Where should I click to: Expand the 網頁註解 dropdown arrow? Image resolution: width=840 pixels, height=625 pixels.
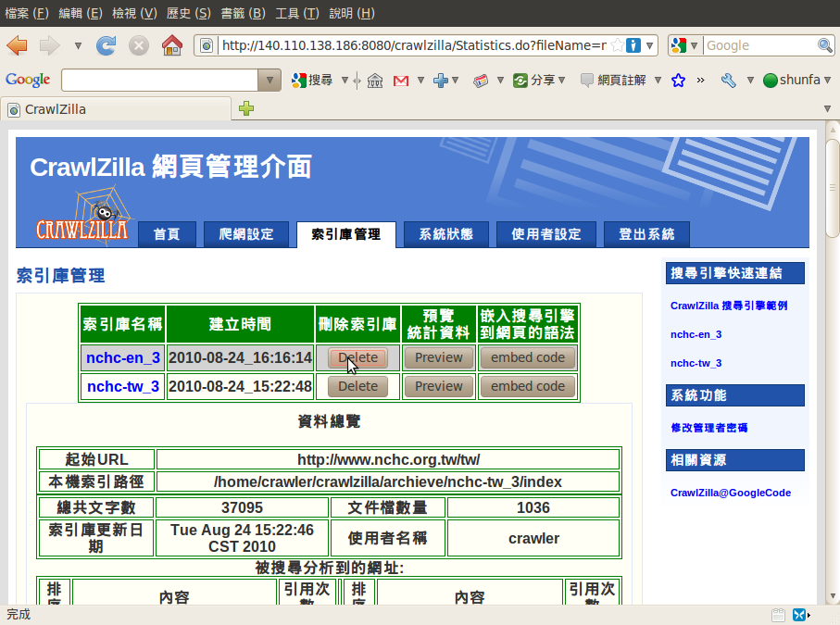658,81
